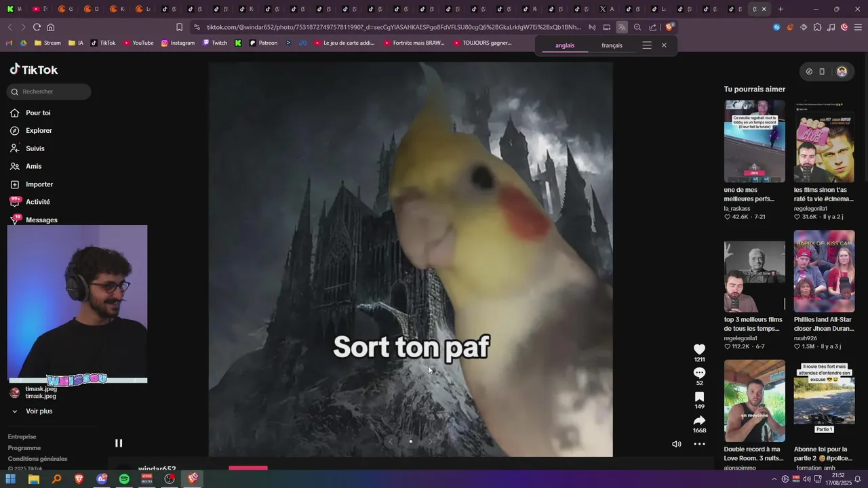
Task: Open a new browser tab
Action: coord(781,9)
